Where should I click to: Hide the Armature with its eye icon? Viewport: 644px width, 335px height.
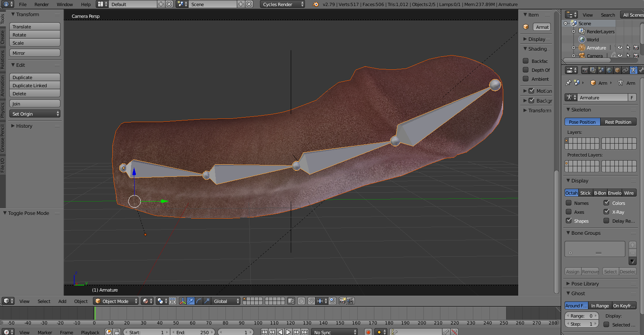620,47
